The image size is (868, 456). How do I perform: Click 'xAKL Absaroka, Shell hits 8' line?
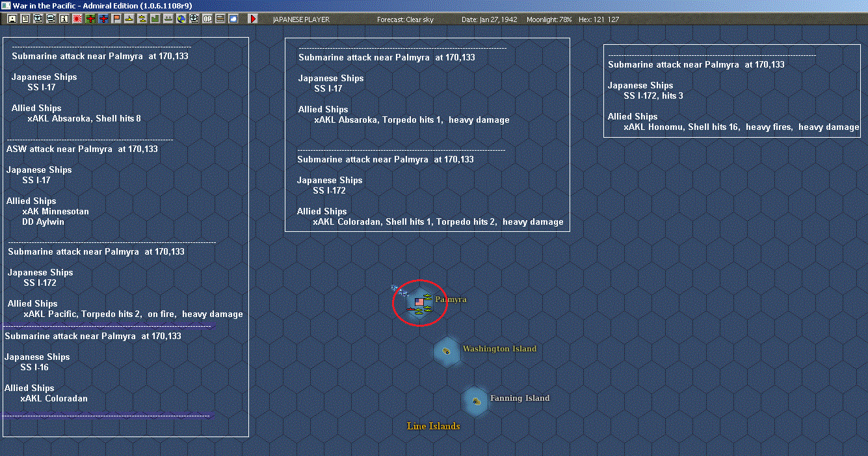84,119
